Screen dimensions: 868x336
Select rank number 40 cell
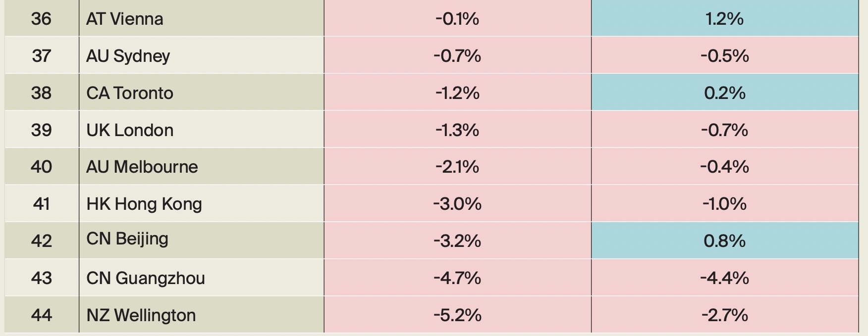click(41, 167)
